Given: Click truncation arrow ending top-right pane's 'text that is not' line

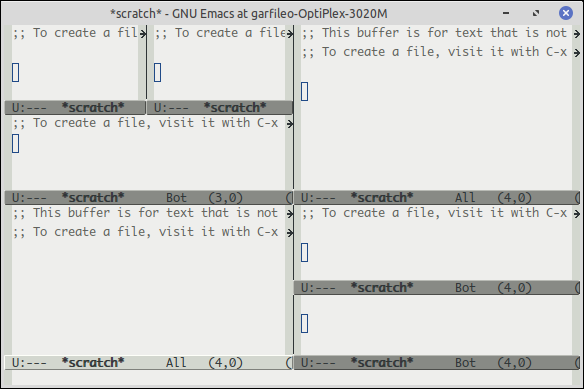Looking at the screenshot, I should [x=577, y=34].
